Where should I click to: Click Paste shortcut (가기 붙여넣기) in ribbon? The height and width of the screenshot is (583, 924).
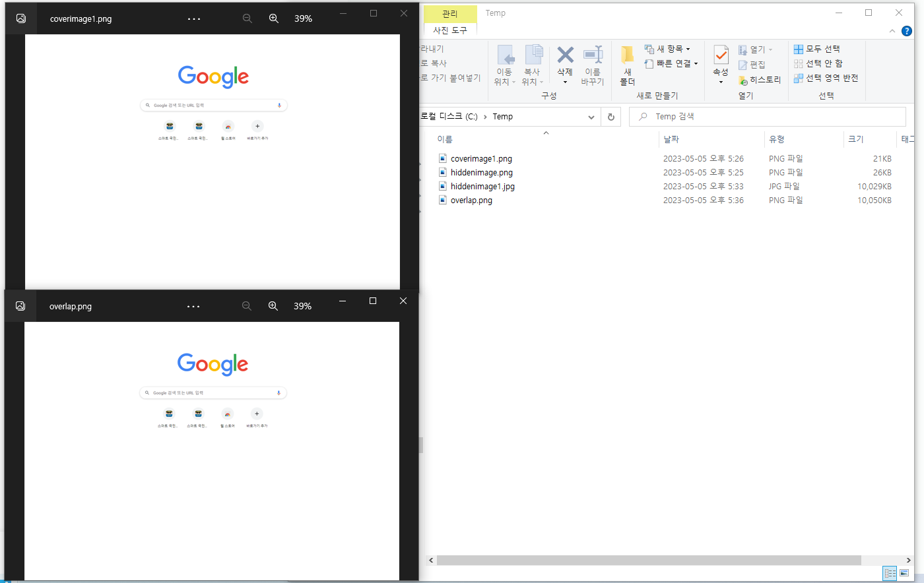pos(451,78)
